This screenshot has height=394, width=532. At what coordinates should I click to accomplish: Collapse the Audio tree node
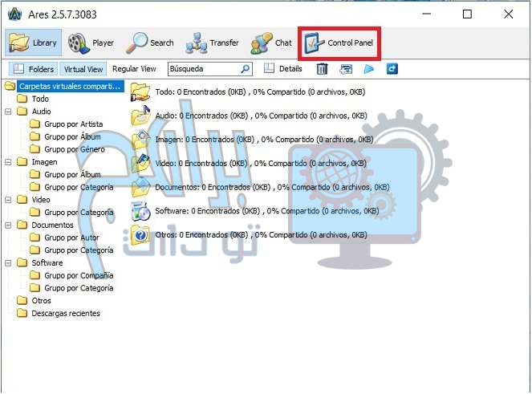(x=8, y=112)
